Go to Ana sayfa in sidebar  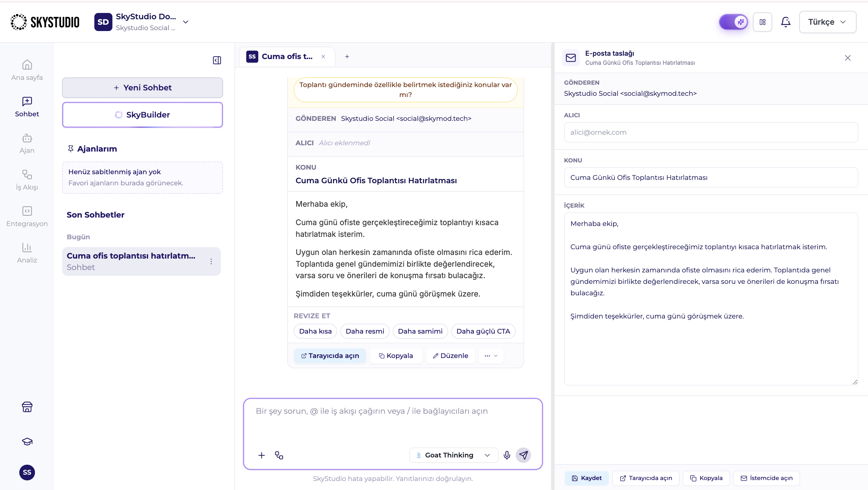point(27,70)
